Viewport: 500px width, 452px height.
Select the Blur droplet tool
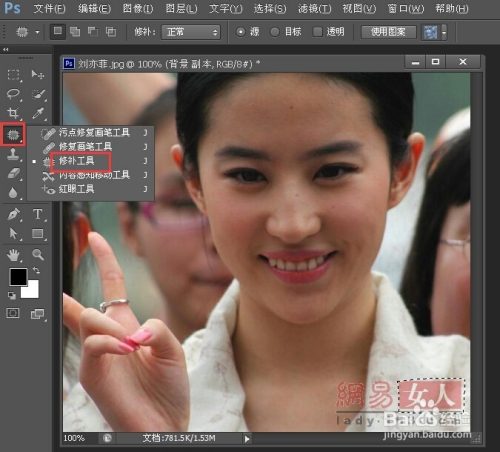(13, 193)
